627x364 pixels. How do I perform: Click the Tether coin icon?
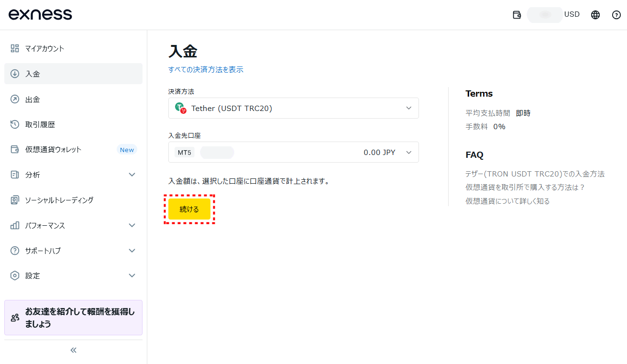point(180,108)
